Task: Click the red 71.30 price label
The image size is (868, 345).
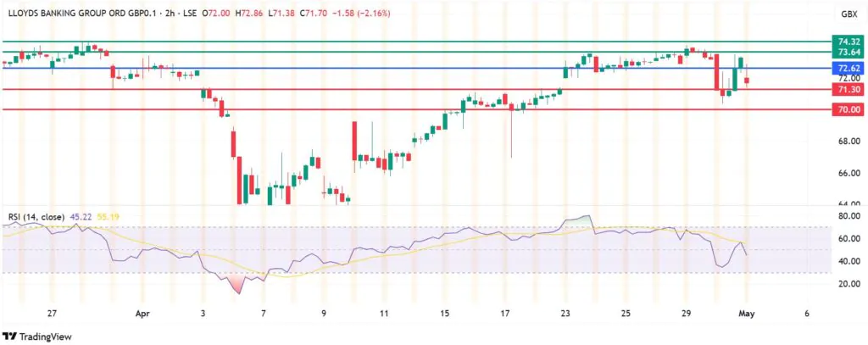Action: pos(849,89)
